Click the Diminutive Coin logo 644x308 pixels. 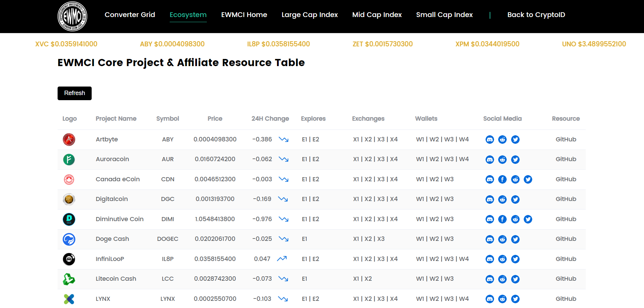pyautogui.click(x=69, y=219)
